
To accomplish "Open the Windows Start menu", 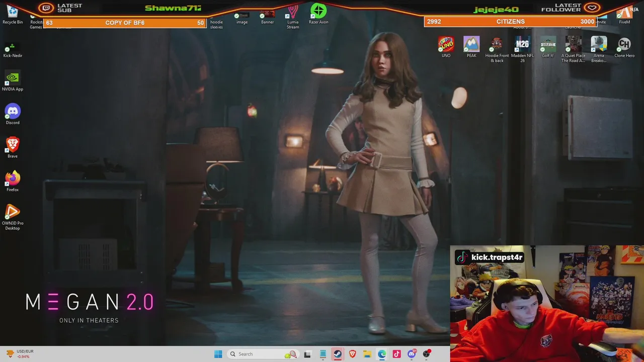I will (x=218, y=354).
